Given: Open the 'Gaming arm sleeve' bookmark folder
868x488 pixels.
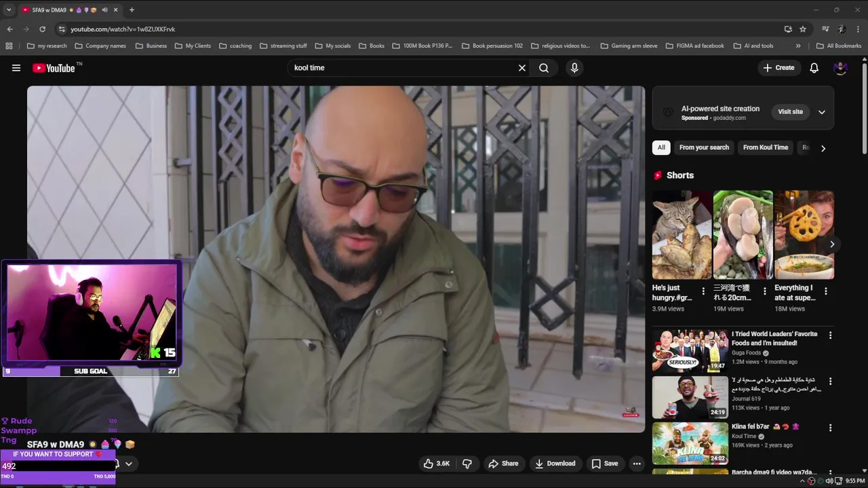Looking at the screenshot, I should pos(629,46).
